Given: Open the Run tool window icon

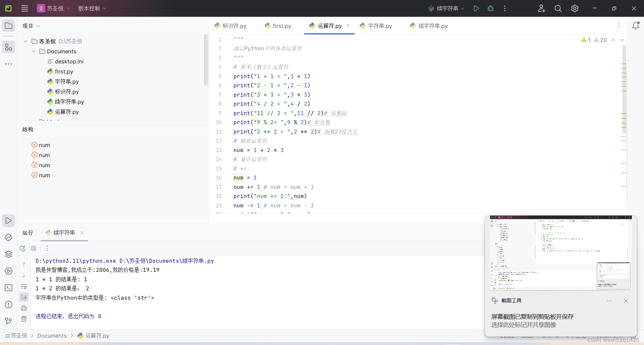Looking at the screenshot, I should click(9, 221).
